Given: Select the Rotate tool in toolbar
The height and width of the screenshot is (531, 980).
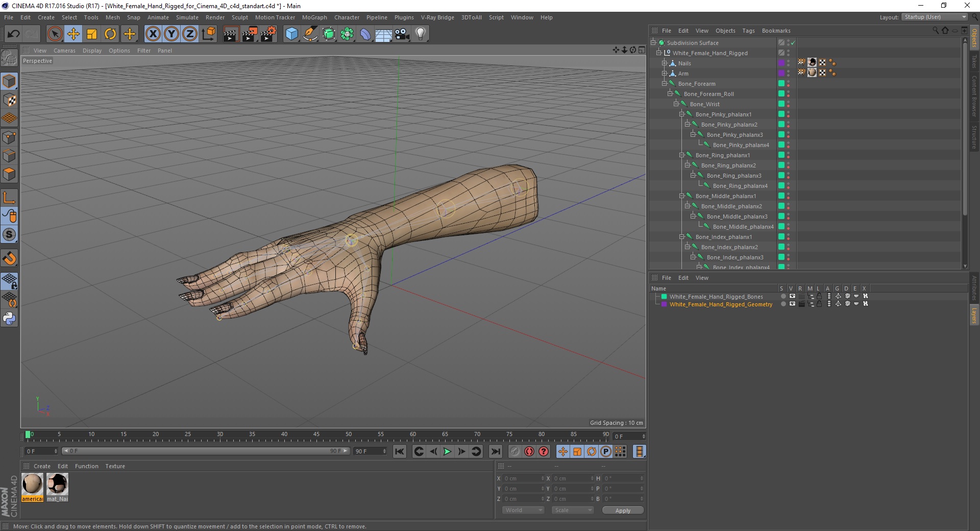Looking at the screenshot, I should (110, 34).
